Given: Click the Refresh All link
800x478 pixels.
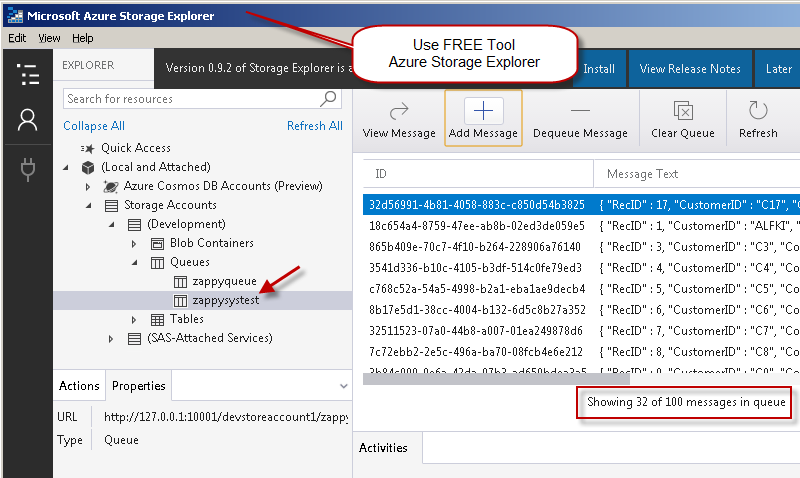Looking at the screenshot, I should point(315,125).
